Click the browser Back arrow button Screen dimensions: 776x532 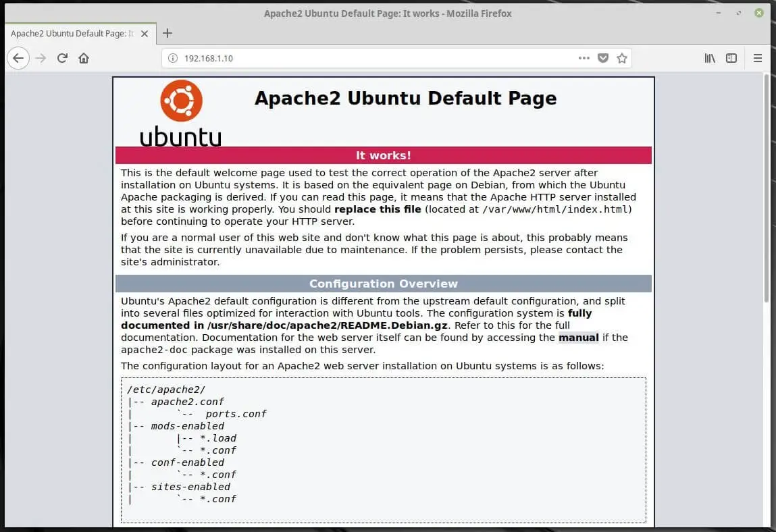[x=18, y=58]
